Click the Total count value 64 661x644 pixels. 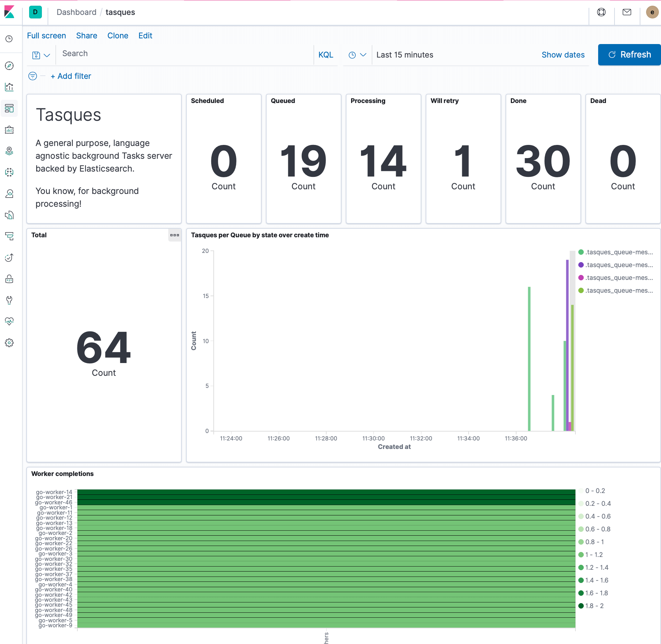[104, 347]
